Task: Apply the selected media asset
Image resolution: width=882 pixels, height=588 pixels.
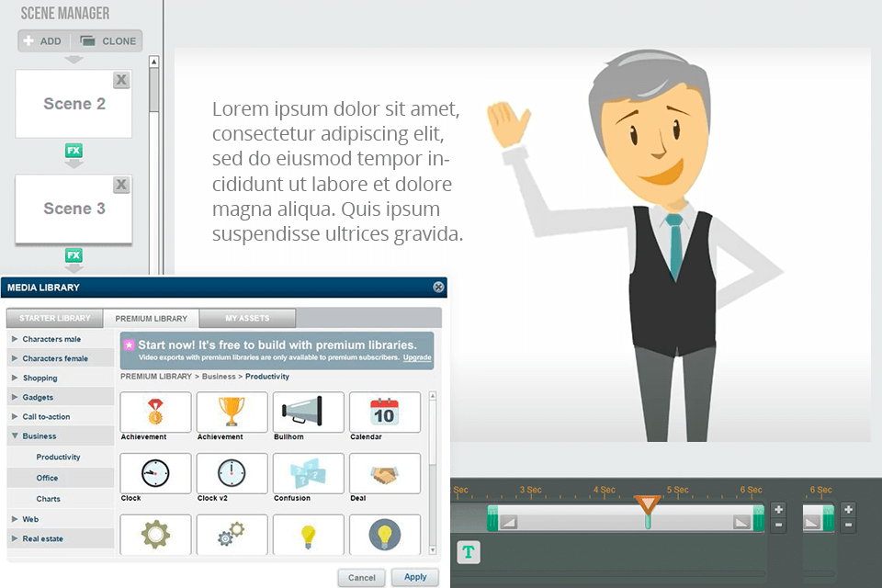Action: 414,577
